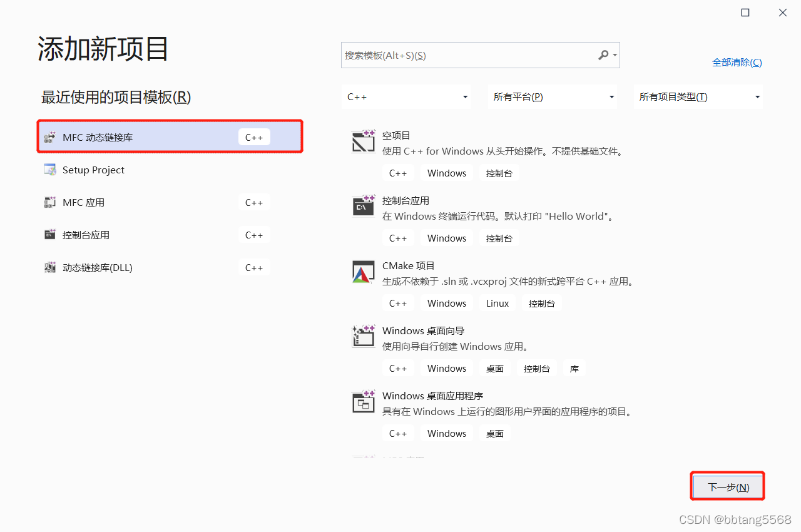Click the search magnifier icon

603,55
